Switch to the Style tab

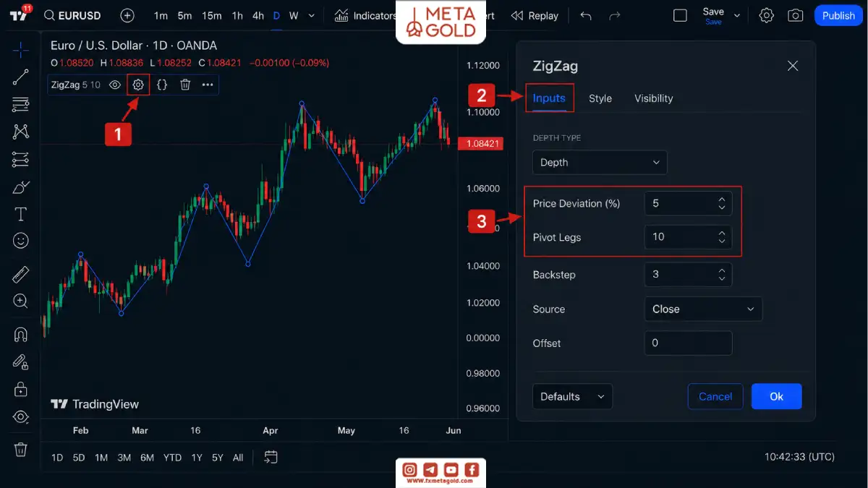(600, 98)
